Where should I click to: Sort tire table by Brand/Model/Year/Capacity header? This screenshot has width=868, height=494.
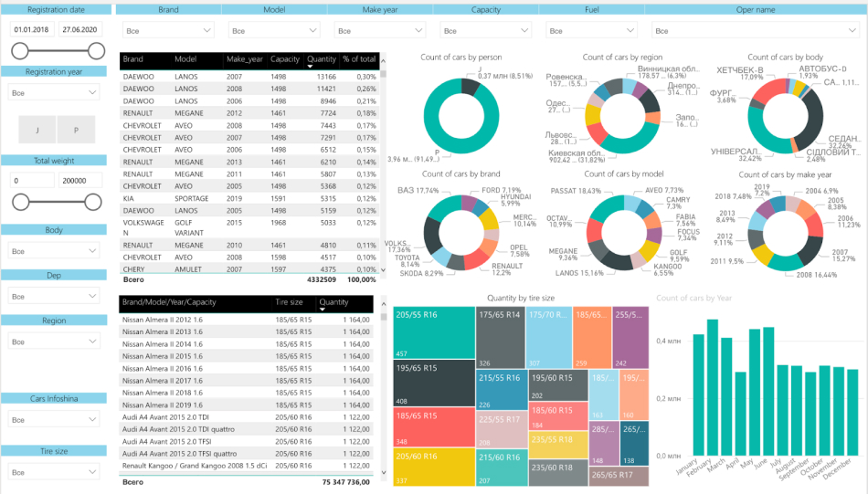169,302
